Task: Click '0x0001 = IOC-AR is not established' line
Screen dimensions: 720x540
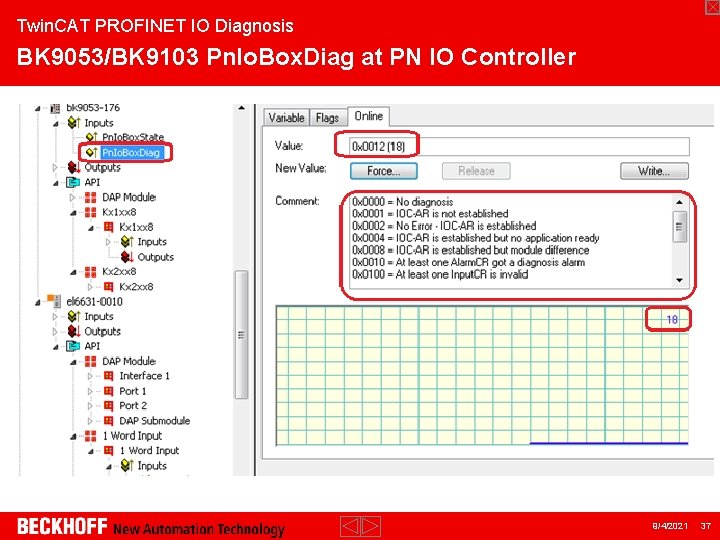Action: pyautogui.click(x=430, y=214)
